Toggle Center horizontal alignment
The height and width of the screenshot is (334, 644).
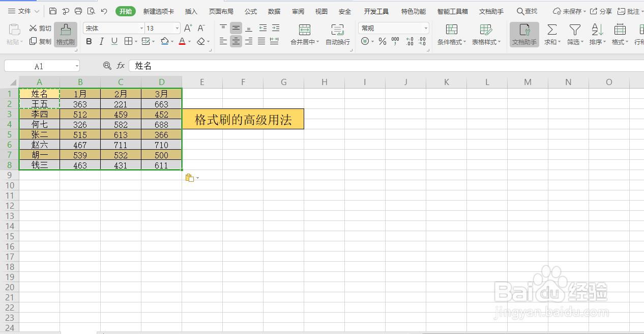point(236,41)
